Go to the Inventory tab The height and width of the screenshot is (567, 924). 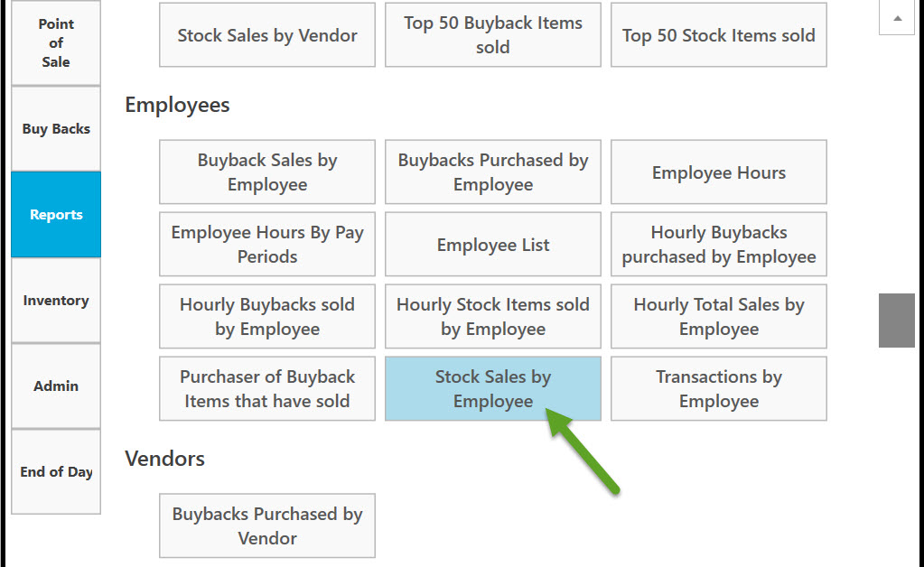tap(56, 301)
